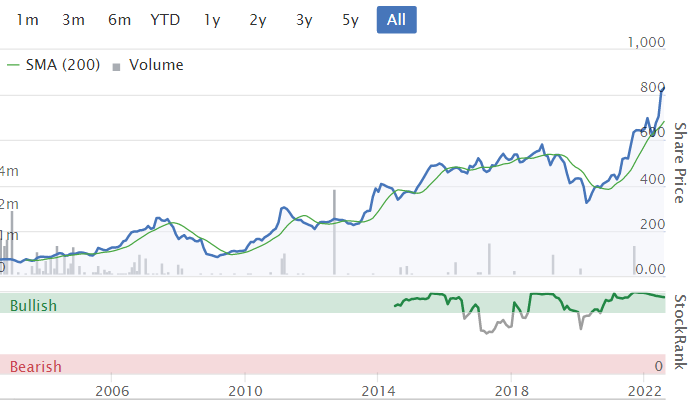Click the latest price point near 800

(663, 89)
